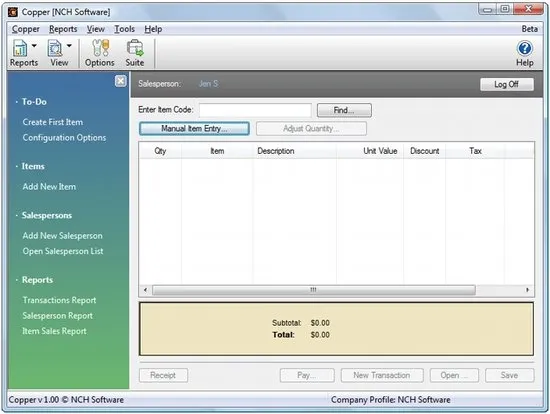550x414 pixels.
Task: Click the Unit Value column header
Action: tap(370, 151)
